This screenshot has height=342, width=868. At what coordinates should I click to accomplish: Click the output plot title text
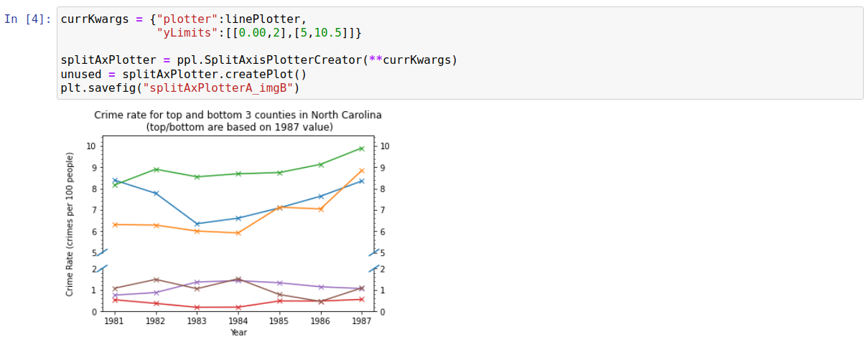coord(238,120)
